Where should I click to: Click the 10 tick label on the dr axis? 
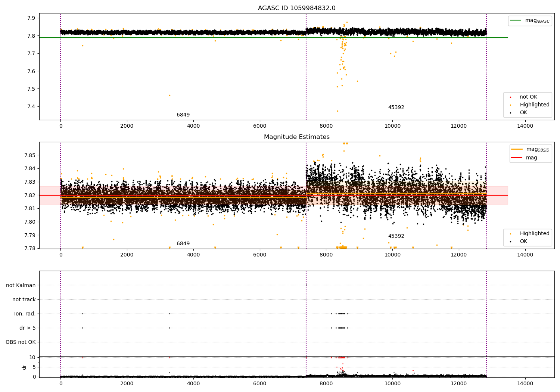coord(32,358)
